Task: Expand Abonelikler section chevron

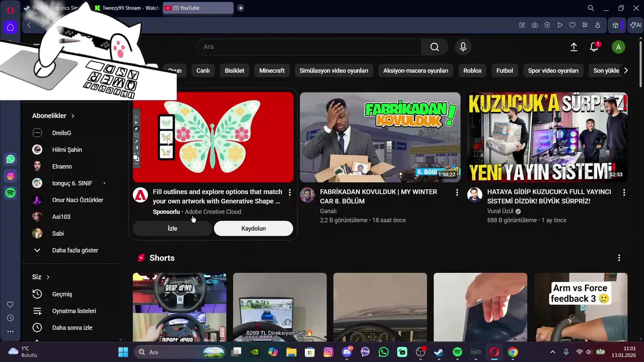Action: 72,116
